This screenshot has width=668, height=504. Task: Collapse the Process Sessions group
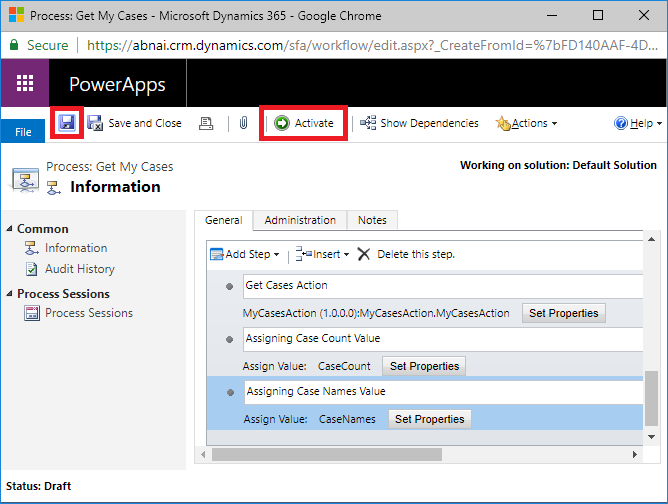click(9, 294)
